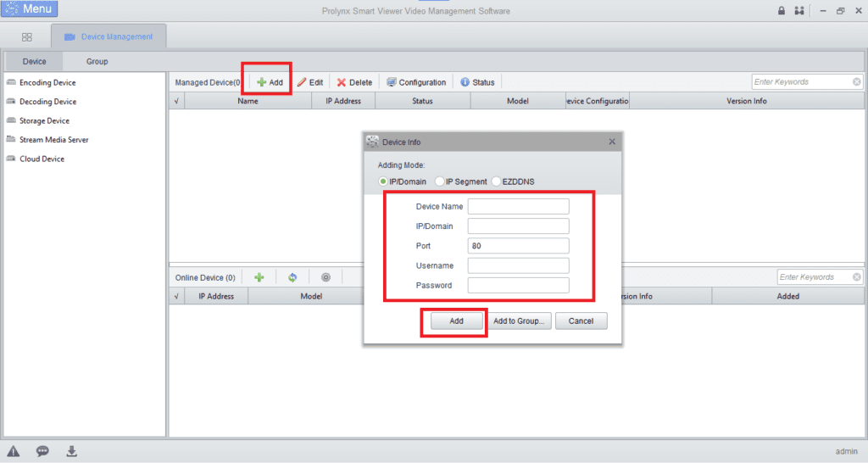868x463 pixels.
Task: Refresh the online device list
Action: point(292,277)
